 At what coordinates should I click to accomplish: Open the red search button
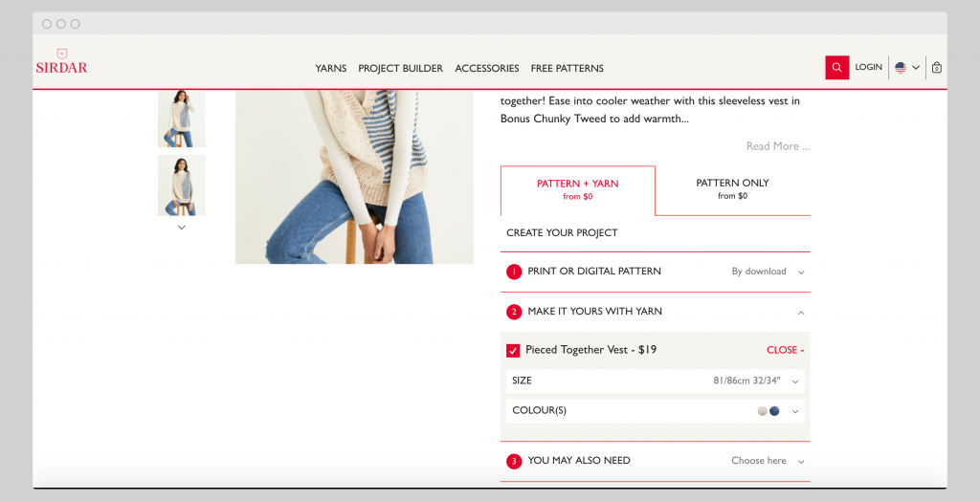pyautogui.click(x=836, y=68)
